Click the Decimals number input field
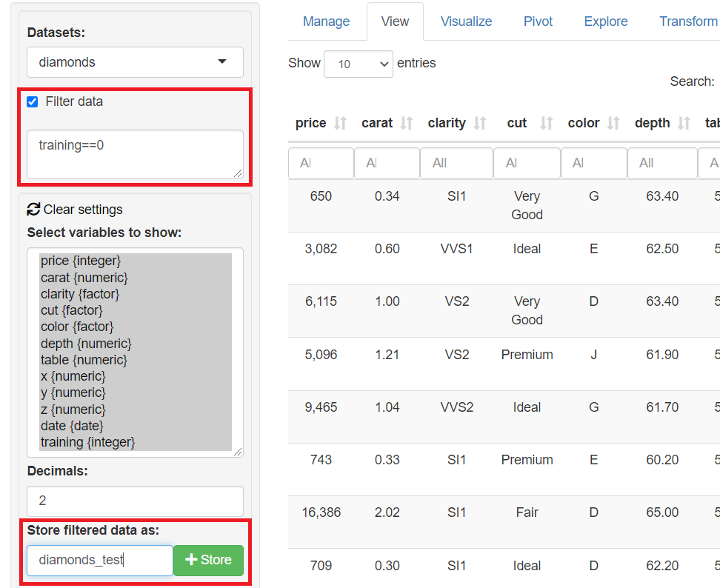The image size is (720, 588). click(x=135, y=501)
